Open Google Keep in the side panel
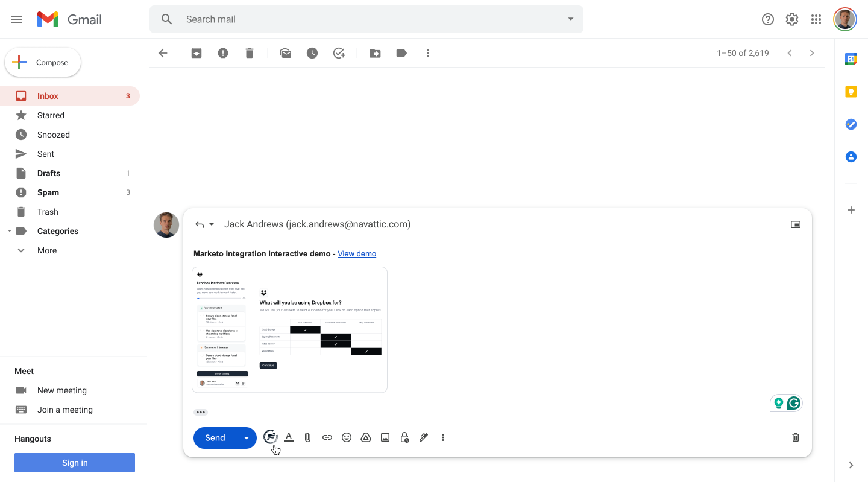This screenshot has width=868, height=482. click(851, 92)
